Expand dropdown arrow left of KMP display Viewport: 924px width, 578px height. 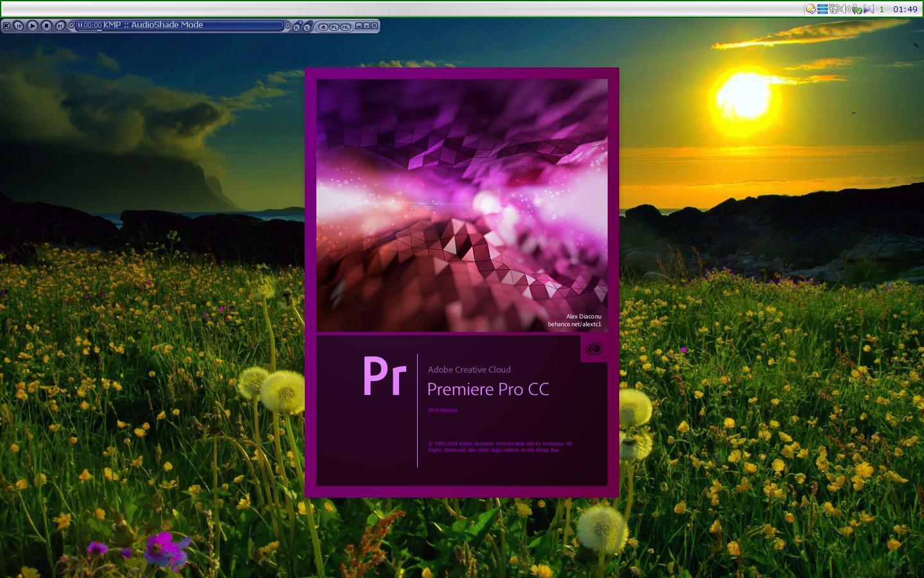71,26
